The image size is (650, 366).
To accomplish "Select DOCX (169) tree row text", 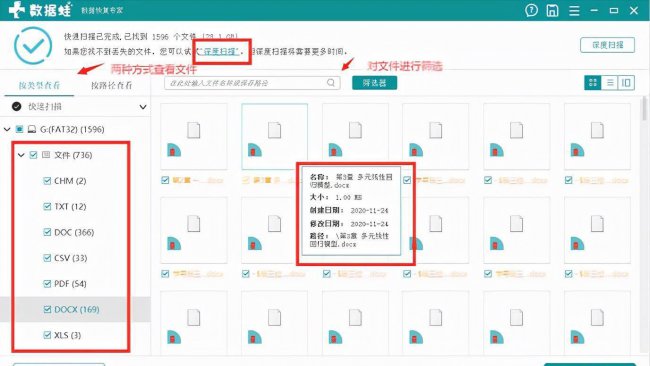I will 77,309.
